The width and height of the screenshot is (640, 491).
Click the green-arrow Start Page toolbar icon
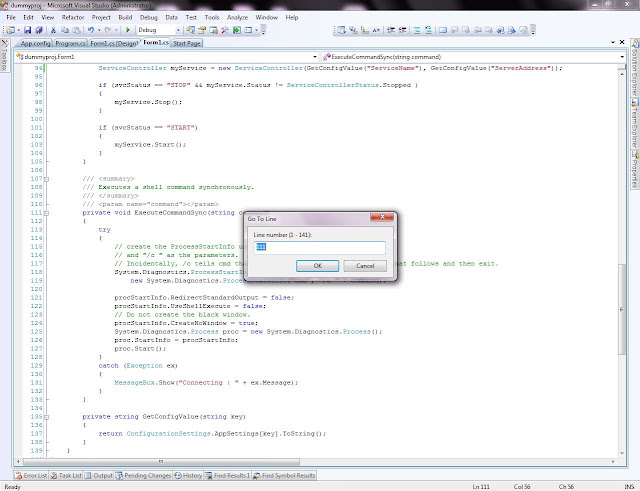click(237, 30)
